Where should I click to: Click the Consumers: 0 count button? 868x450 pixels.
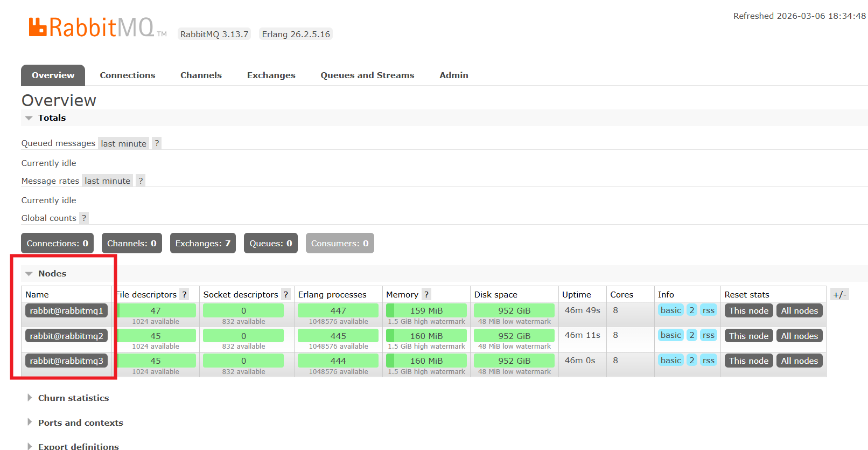point(340,243)
